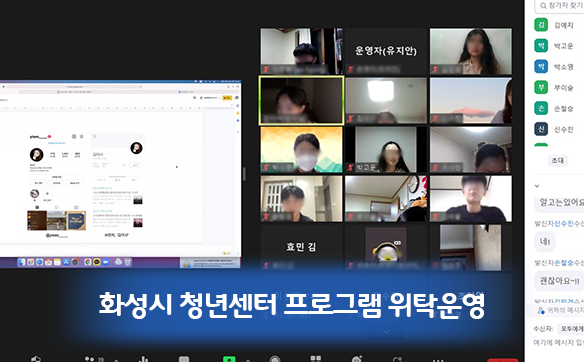The width and height of the screenshot is (584, 362).
Task: Open the first Brunch article thumbnail
Action: 138,200
